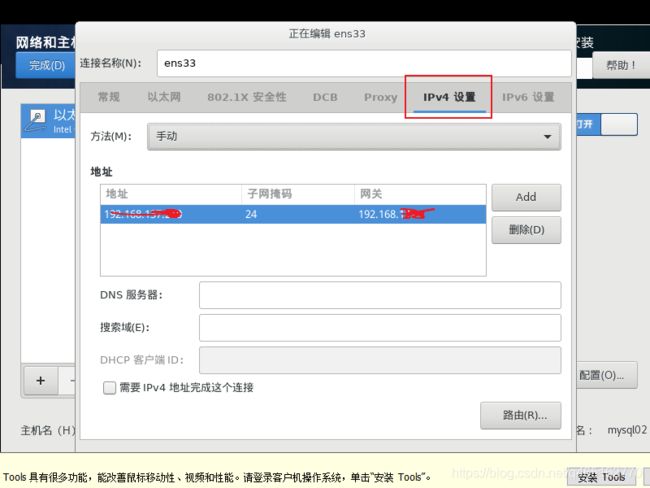Select the IPv4 设置 tab
Viewport: 650px width, 488px height.
[x=449, y=97]
